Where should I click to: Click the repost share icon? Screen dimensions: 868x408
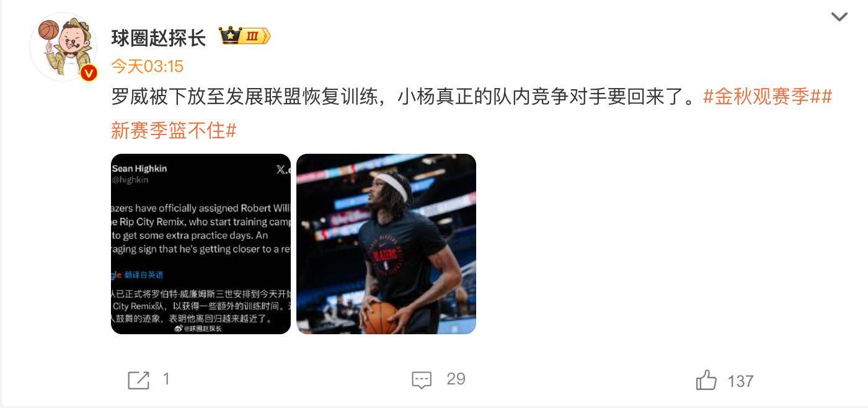coord(138,380)
